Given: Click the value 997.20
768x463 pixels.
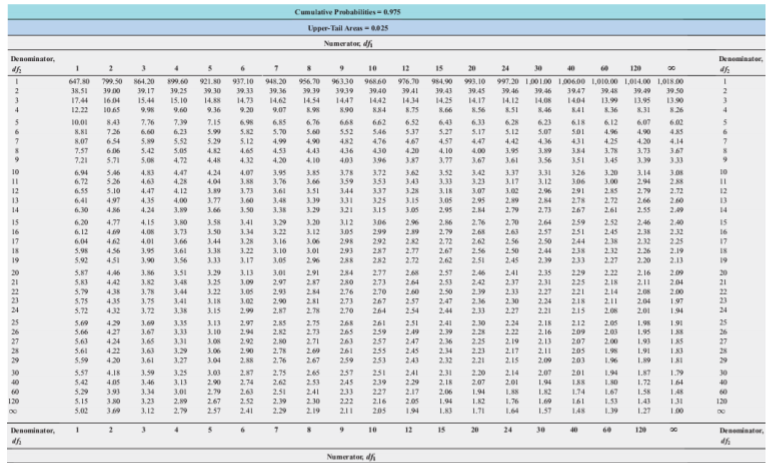Looking at the screenshot, I should click(x=507, y=81).
